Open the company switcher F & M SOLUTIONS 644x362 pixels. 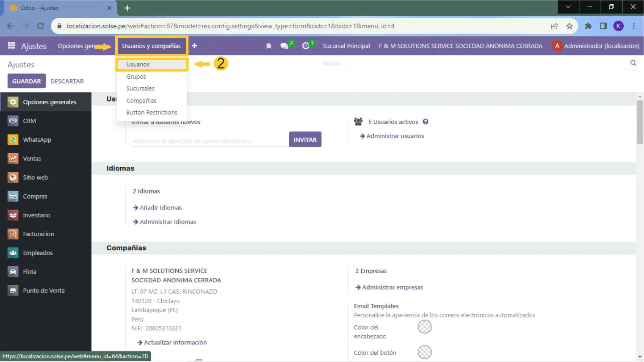[461, 46]
